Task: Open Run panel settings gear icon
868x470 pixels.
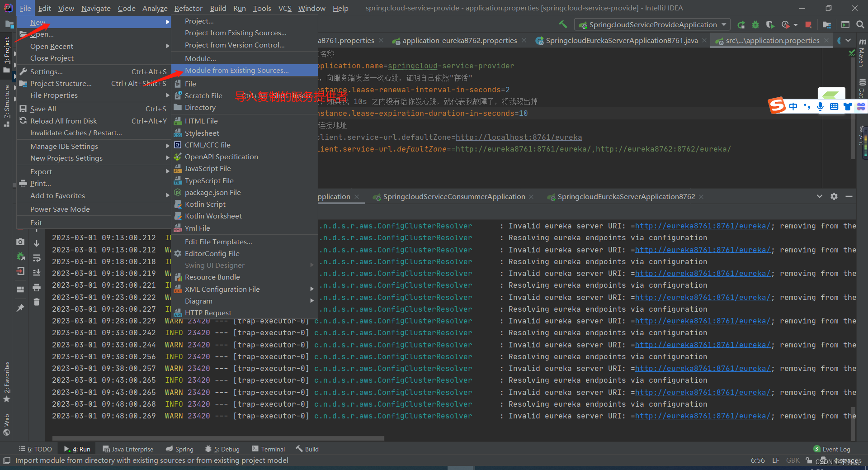Action: [834, 196]
